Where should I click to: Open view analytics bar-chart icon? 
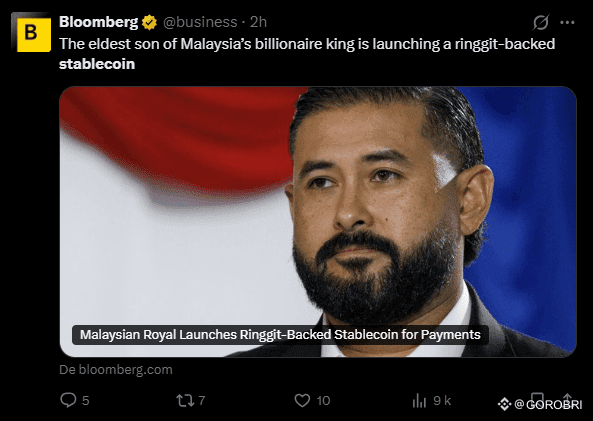tap(419, 400)
